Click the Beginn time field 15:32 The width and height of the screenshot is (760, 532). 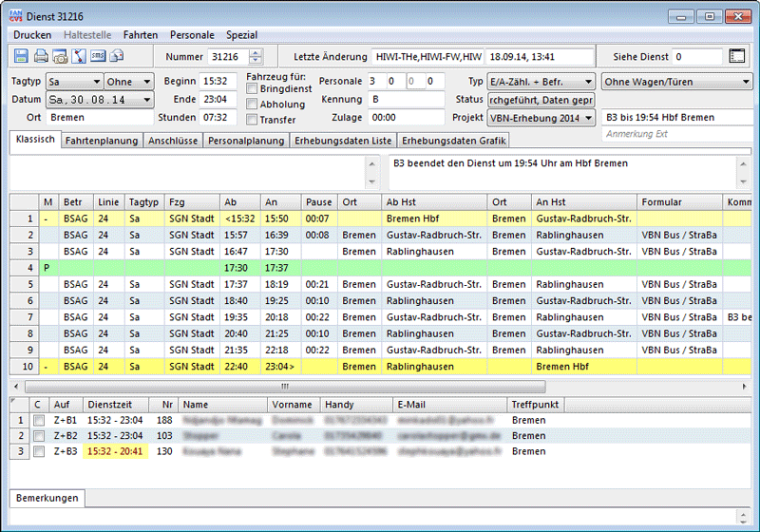click(218, 81)
